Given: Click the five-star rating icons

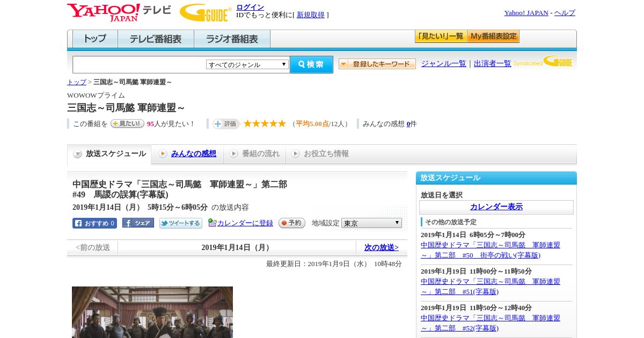Looking at the screenshot, I should coord(265,123).
